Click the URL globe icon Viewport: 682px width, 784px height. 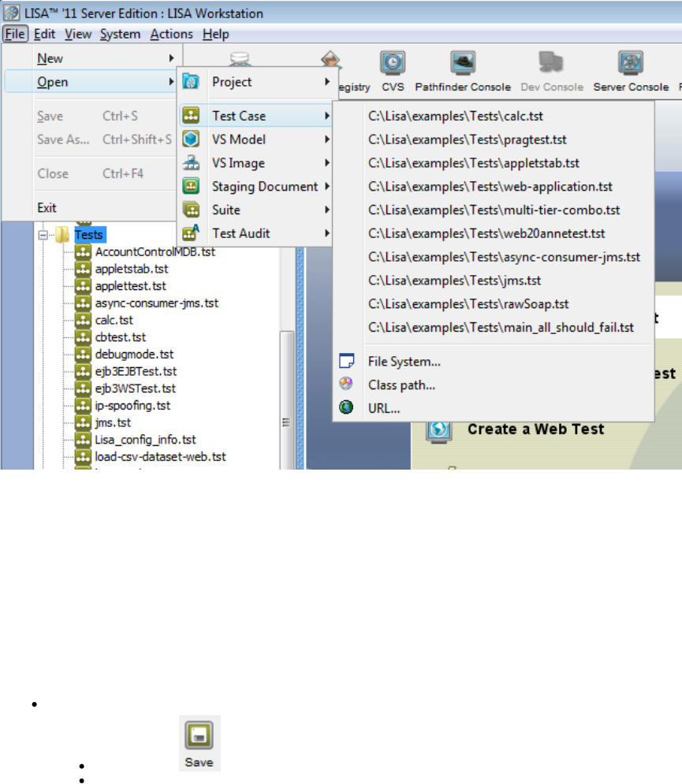346,407
